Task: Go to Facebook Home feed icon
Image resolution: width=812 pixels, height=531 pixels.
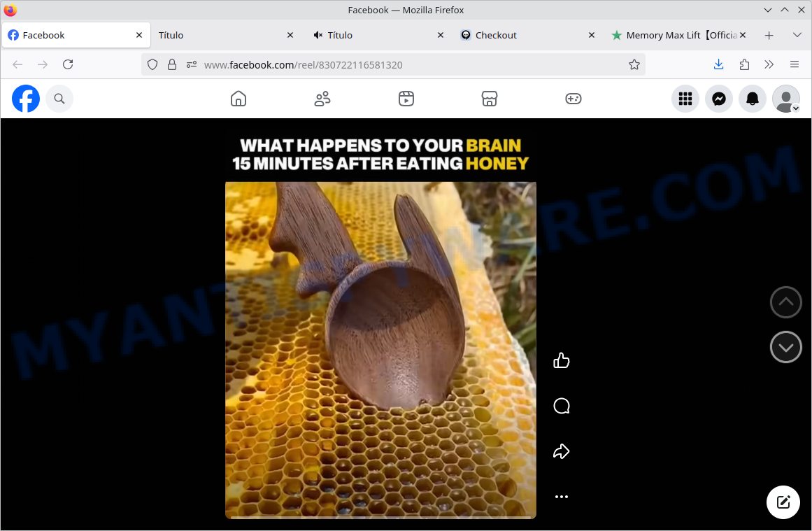Action: 238,99
